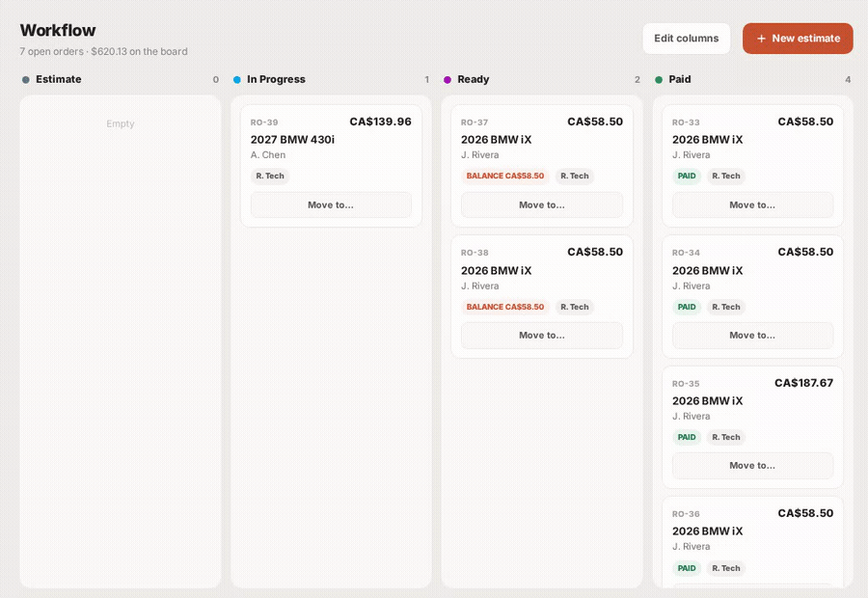Click the blue In Progress status dot
This screenshot has height=598, width=868.
237,80
